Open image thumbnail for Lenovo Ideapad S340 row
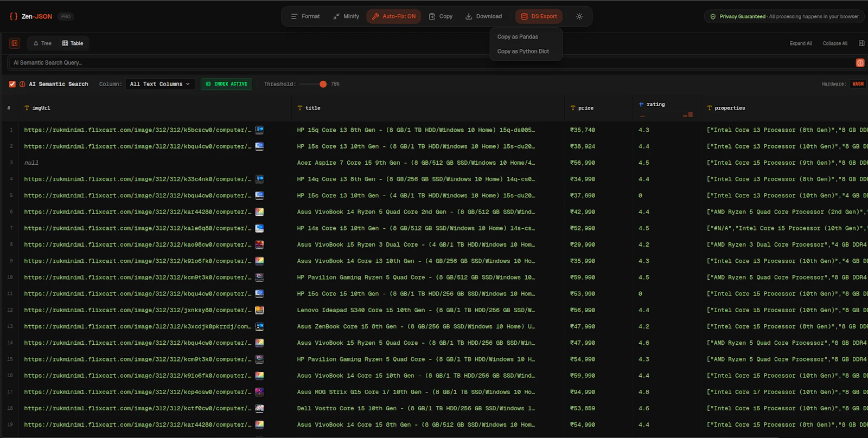The width and height of the screenshot is (868, 438). pyautogui.click(x=259, y=310)
